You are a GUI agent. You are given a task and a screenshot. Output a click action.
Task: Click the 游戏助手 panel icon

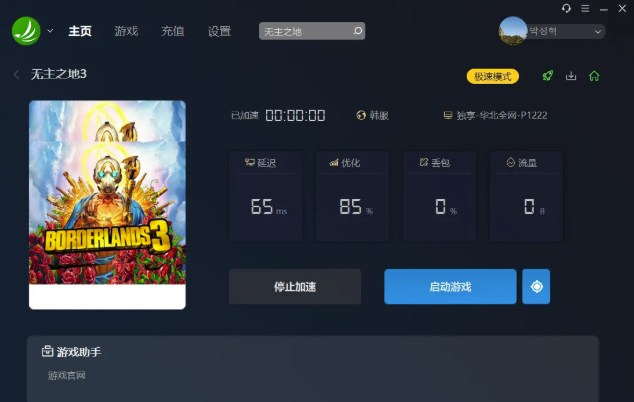pyautogui.click(x=47, y=352)
